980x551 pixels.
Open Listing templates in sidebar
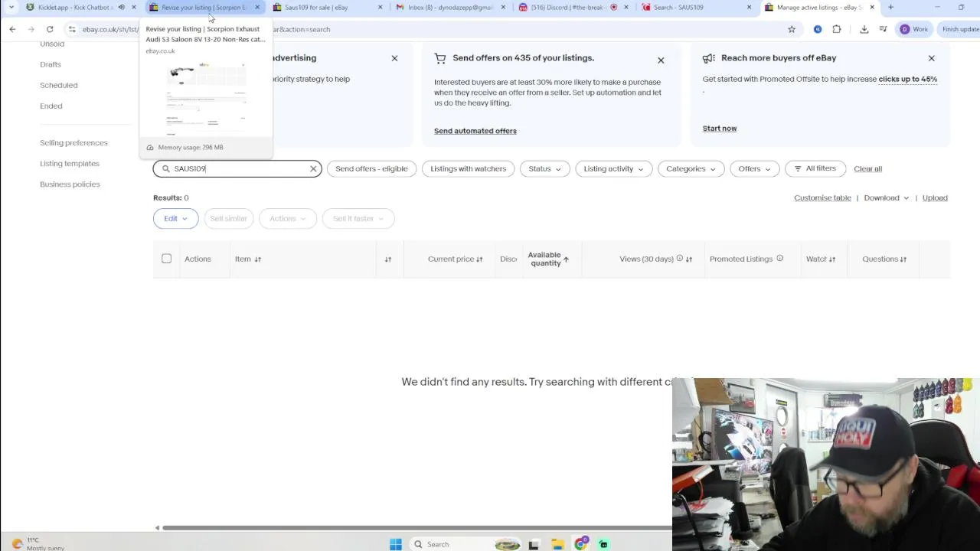tap(70, 163)
